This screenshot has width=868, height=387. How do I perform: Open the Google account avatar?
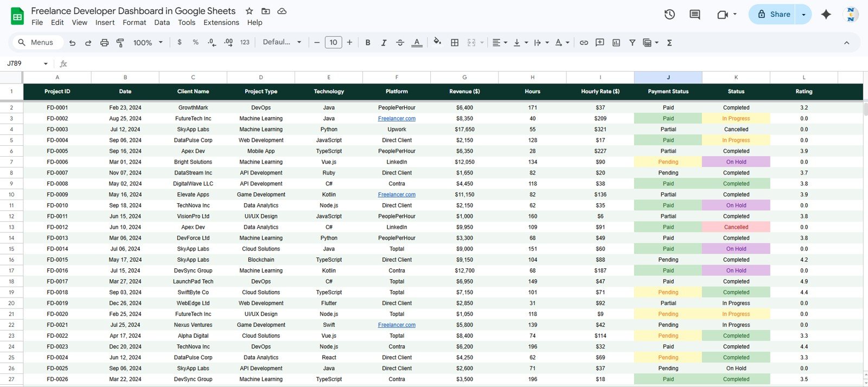click(851, 15)
